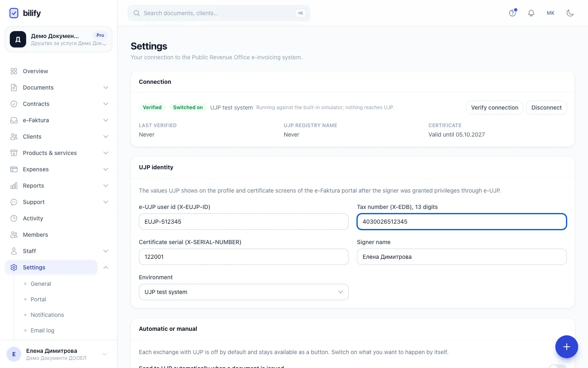This screenshot has height=368, width=588.
Task: Open the help icon in top bar
Action: 512,13
